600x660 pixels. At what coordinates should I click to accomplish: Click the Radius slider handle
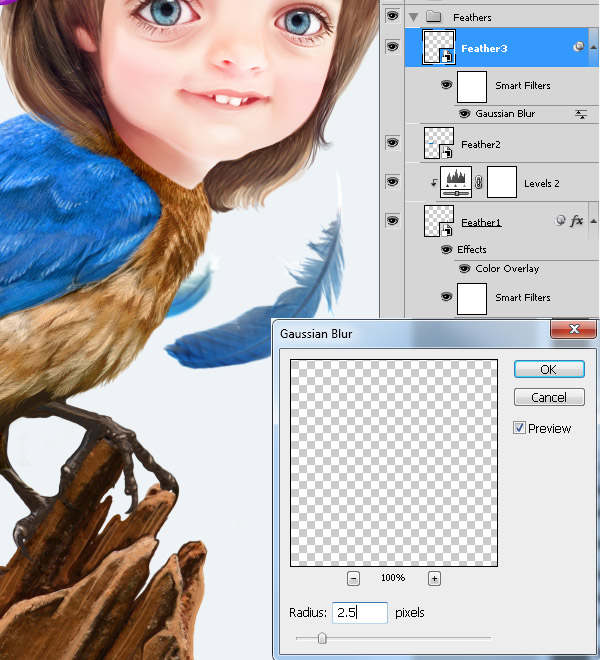[321, 637]
